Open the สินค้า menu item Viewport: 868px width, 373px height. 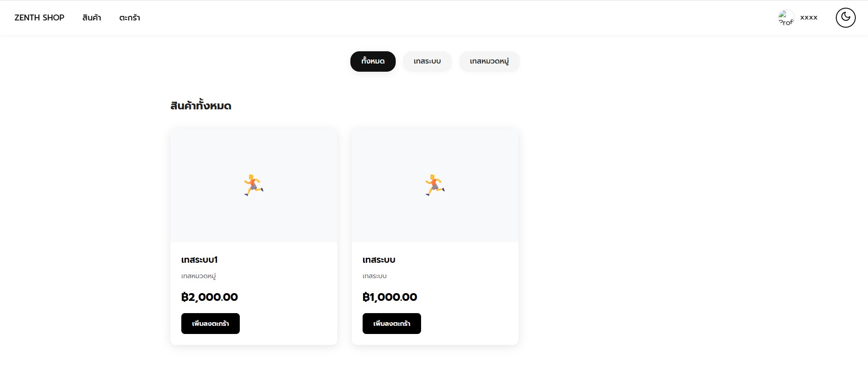(92, 18)
